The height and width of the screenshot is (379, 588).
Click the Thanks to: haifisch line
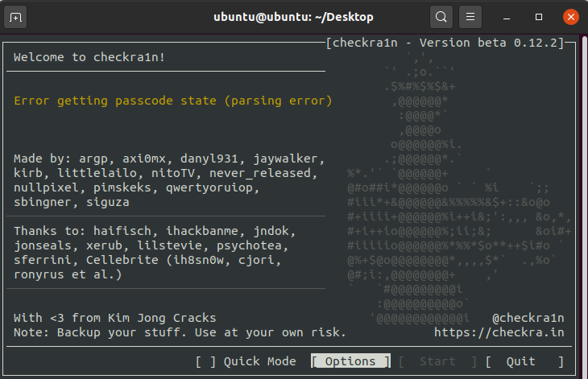click(x=155, y=231)
